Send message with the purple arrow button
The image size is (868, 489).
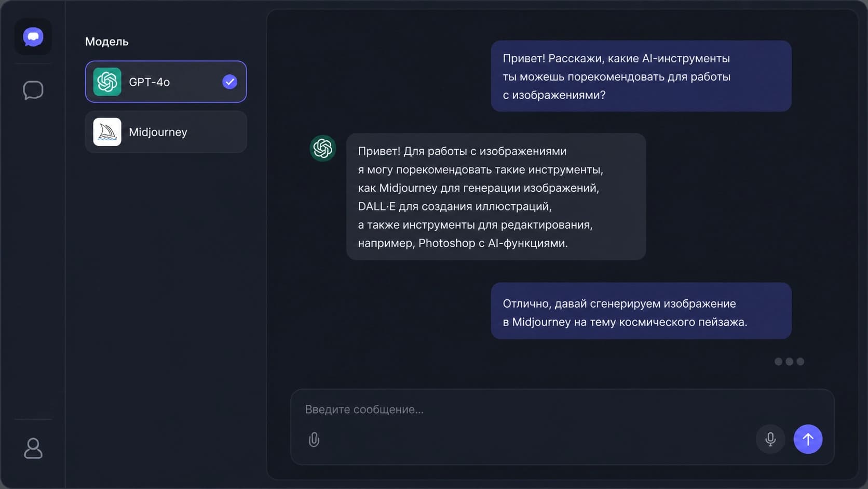pyautogui.click(x=808, y=439)
